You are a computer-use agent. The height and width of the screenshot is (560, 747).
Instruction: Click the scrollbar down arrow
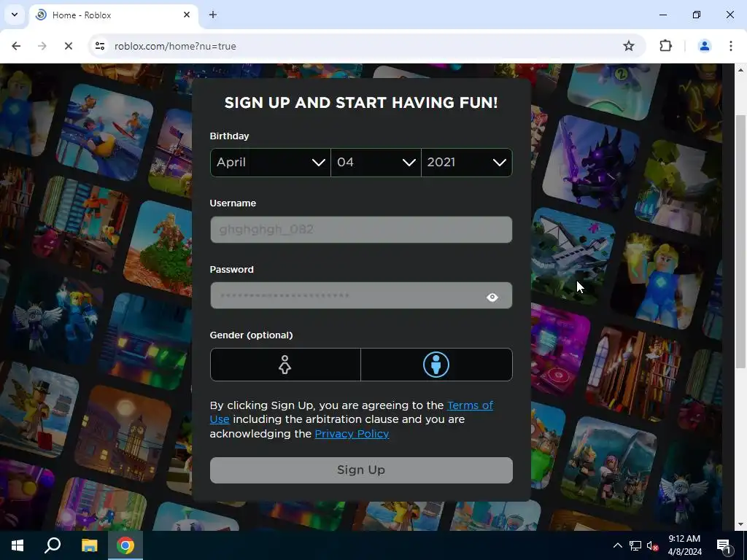[x=740, y=525]
